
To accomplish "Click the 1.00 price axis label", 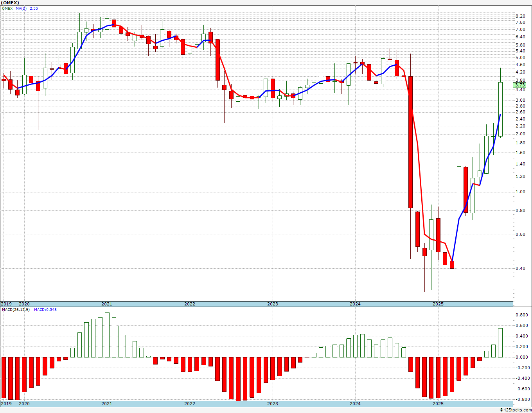I will [x=520, y=192].
